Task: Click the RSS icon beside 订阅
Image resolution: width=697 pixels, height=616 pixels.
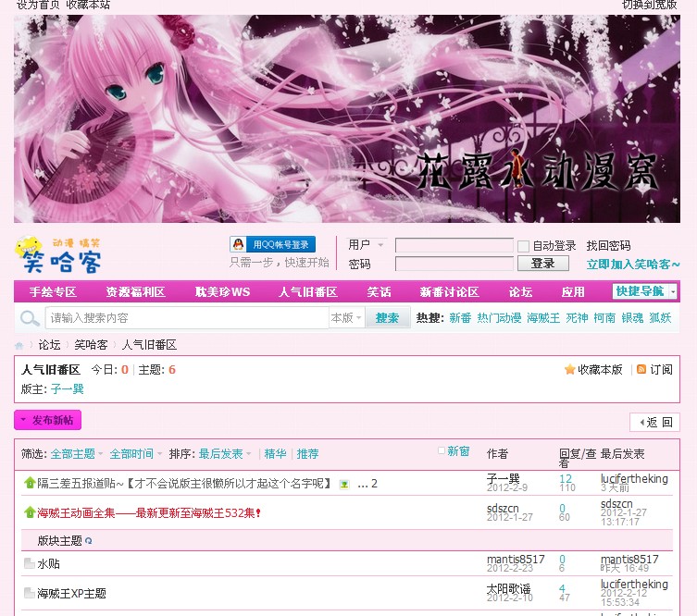Action: tap(641, 369)
